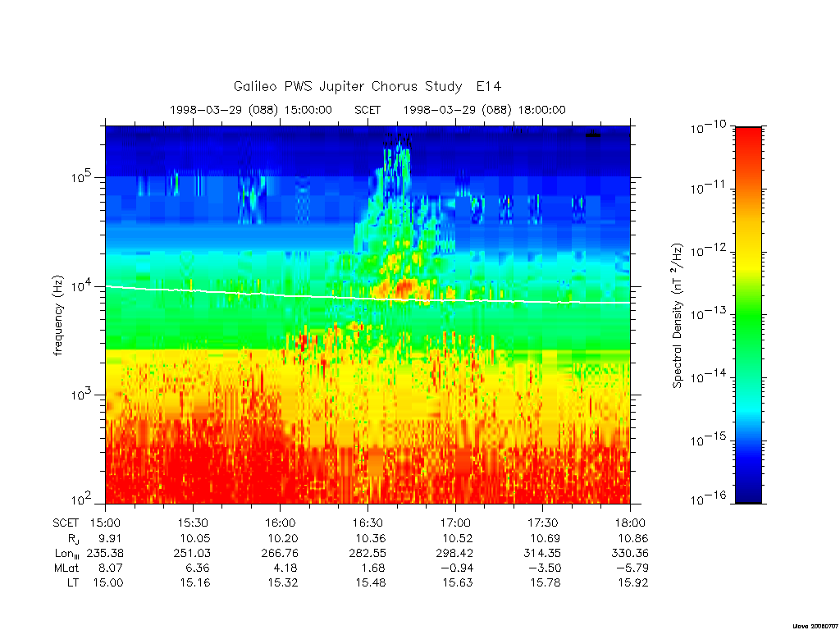The image size is (840, 630).
Task: Click the red top of the colorbar
Action: click(748, 140)
